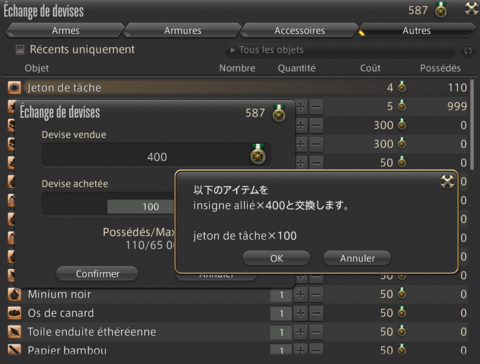Click the refresh icon beside the filter
480x364 pixels.
(468, 51)
